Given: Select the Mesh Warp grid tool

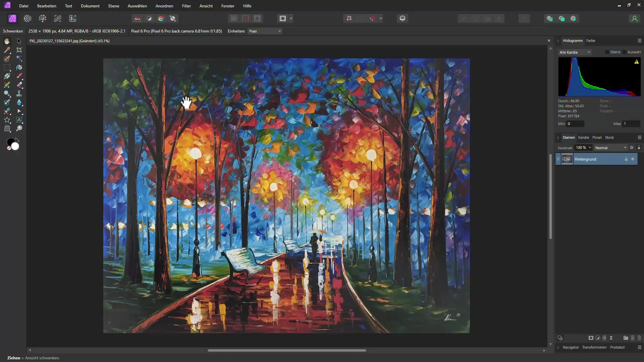Looking at the screenshot, I should [x=7, y=128].
